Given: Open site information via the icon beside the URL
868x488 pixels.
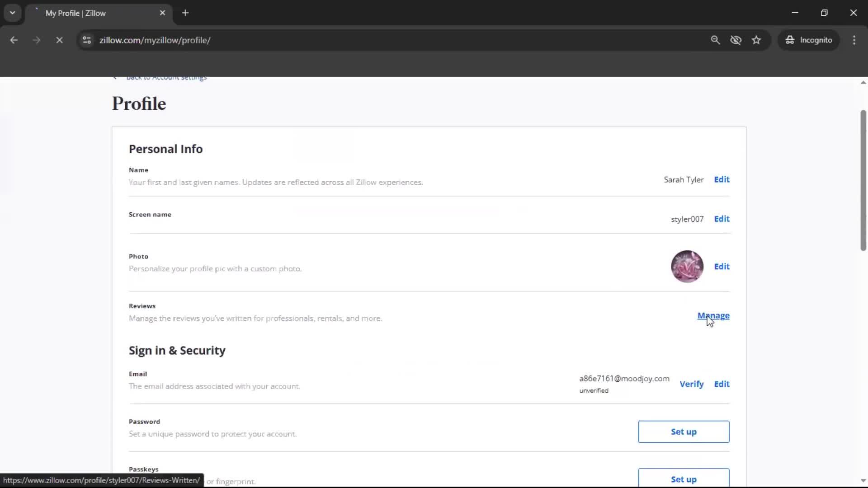Looking at the screenshot, I should coord(86,40).
